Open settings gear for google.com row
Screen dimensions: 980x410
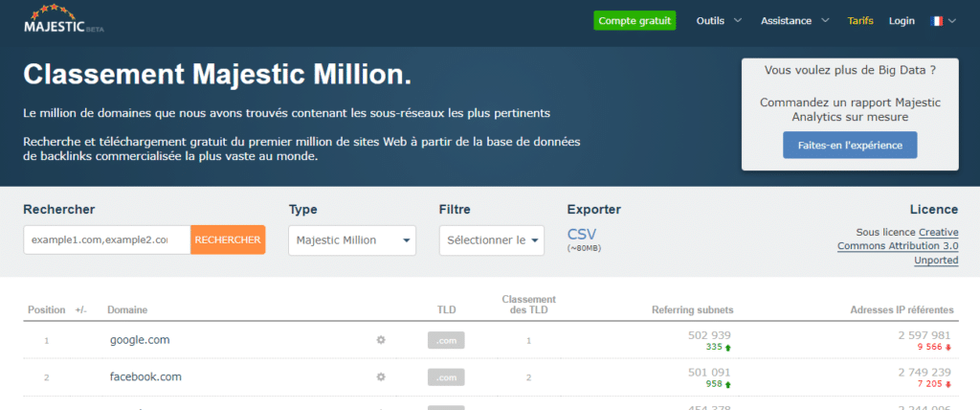click(381, 340)
